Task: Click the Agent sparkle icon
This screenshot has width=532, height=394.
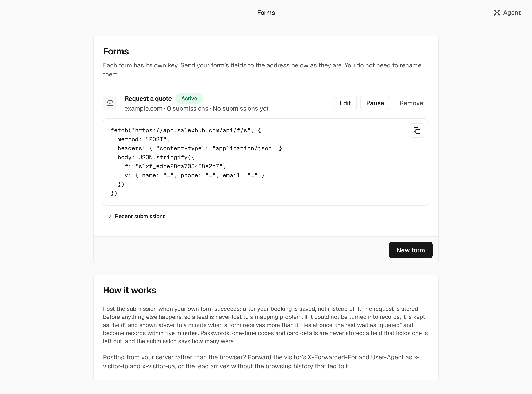Action: click(497, 13)
